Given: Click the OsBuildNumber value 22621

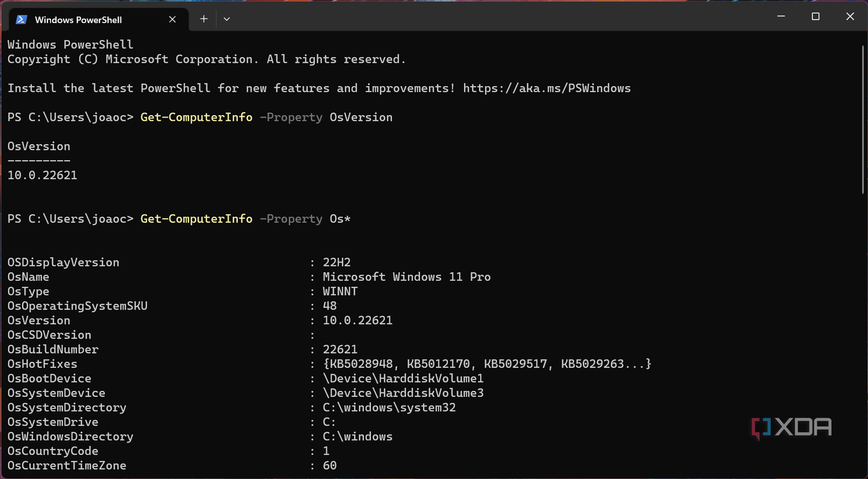Looking at the screenshot, I should (340, 349).
